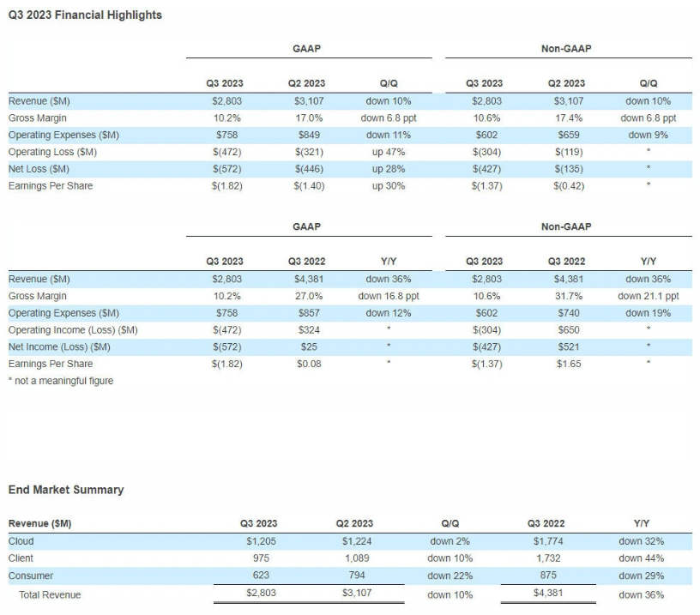Viewport: 700px width, 615px height.
Task: Select the Non-GAAP gross margin 31.7%
Action: 568,296
